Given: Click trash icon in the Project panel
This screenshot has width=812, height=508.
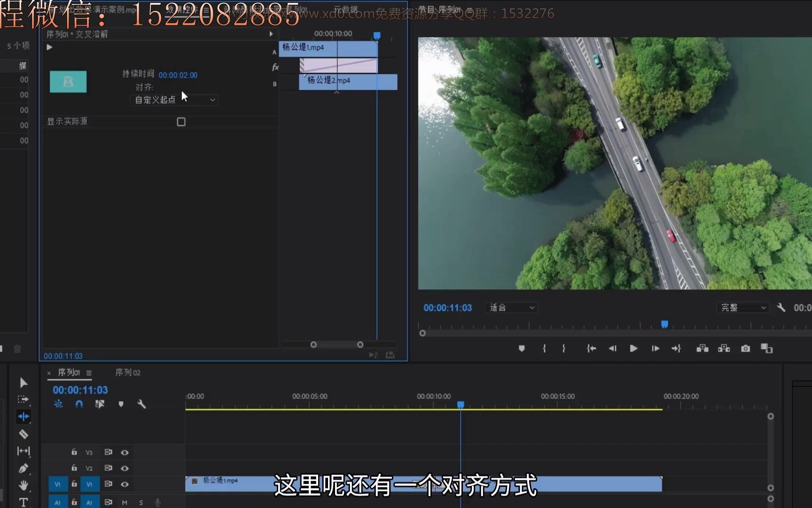Looking at the screenshot, I should [17, 349].
